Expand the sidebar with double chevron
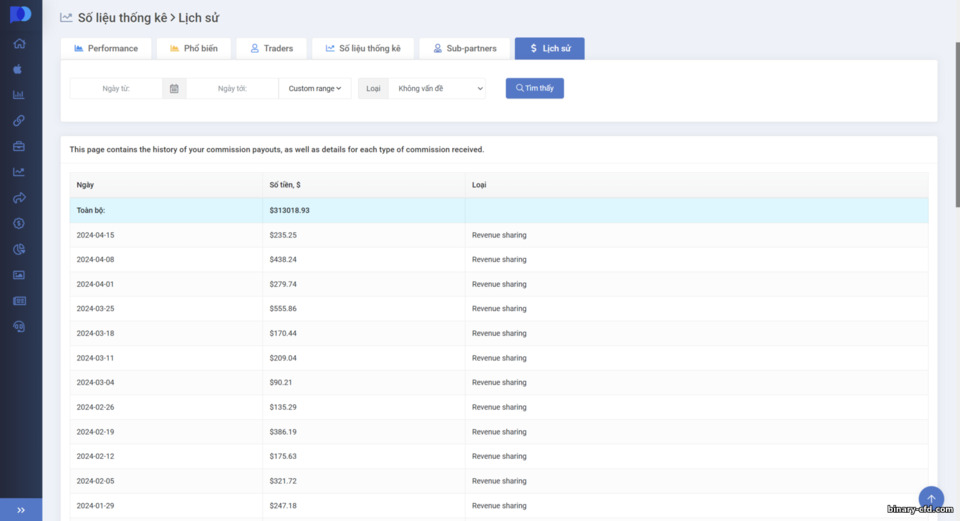 [x=21, y=510]
